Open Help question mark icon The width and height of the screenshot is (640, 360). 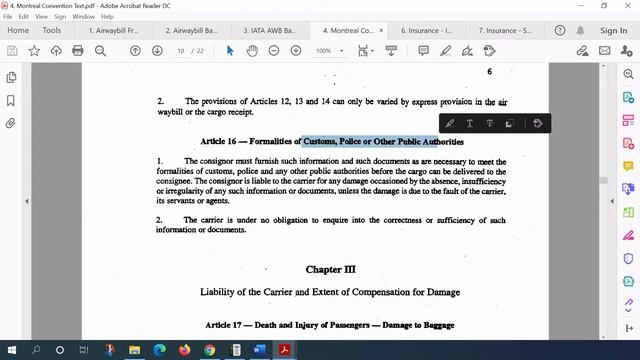560,30
